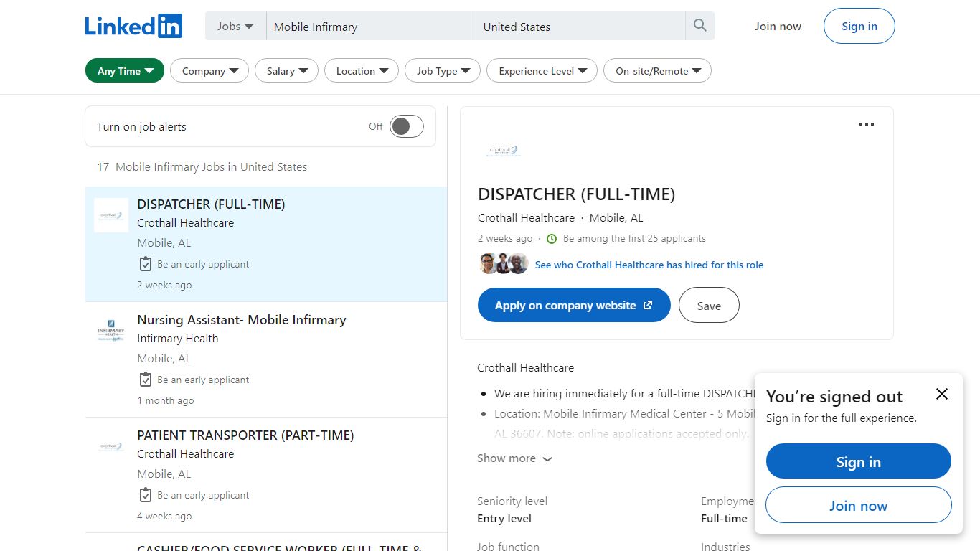Click '4 weeks ago' under Patient Transporter
980x551 pixels.
point(164,516)
